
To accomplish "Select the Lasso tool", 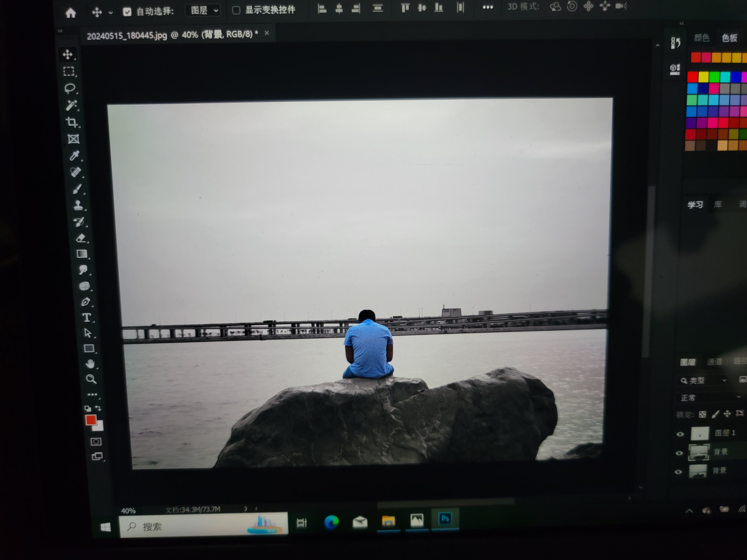I will (70, 88).
